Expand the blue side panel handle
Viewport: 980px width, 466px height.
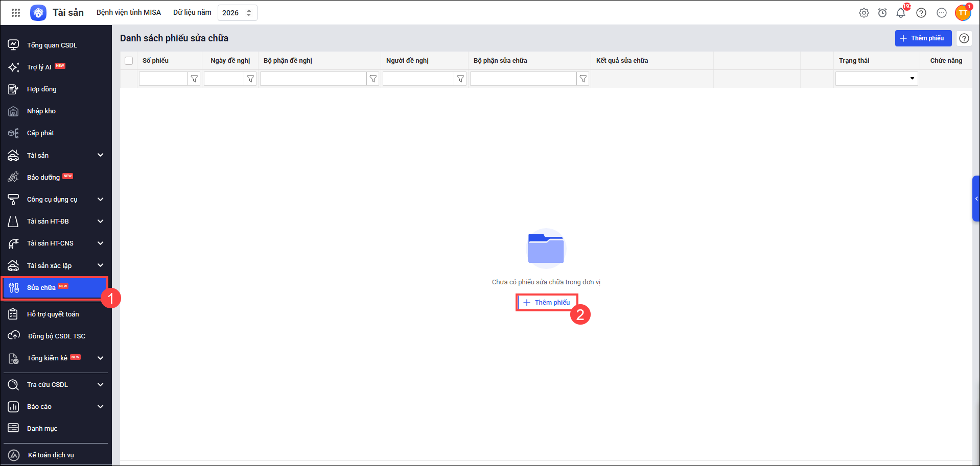point(976,199)
